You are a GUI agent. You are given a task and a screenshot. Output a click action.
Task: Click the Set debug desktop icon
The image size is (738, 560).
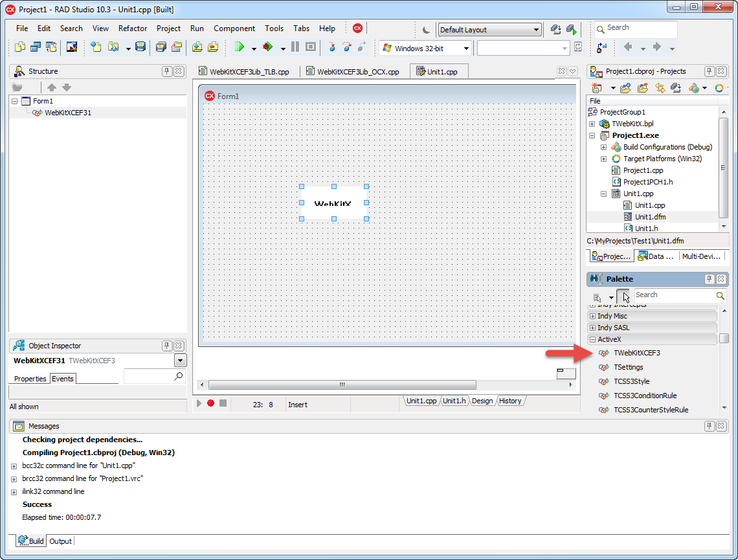tap(572, 30)
